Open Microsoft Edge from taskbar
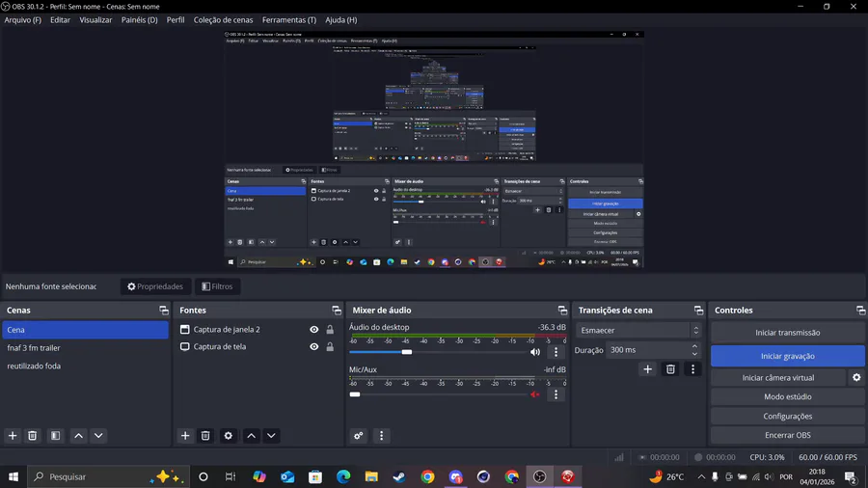 pos(343,476)
